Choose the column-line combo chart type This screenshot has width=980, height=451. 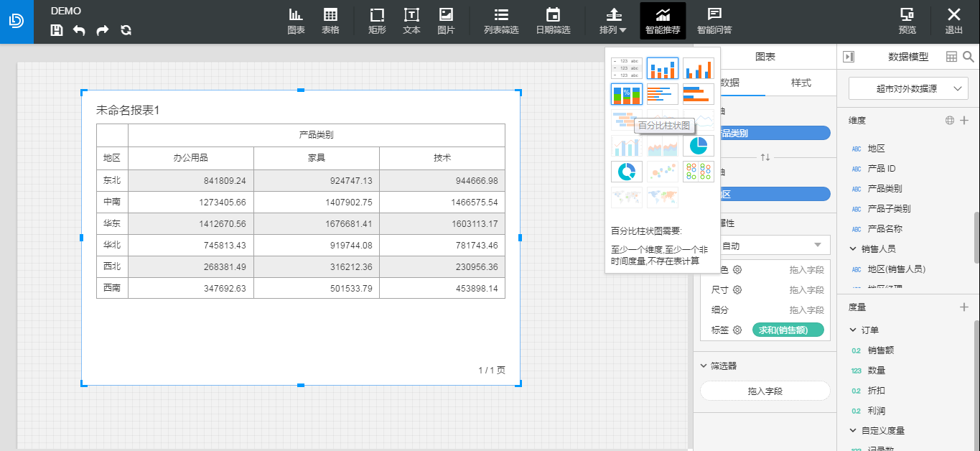(x=627, y=146)
